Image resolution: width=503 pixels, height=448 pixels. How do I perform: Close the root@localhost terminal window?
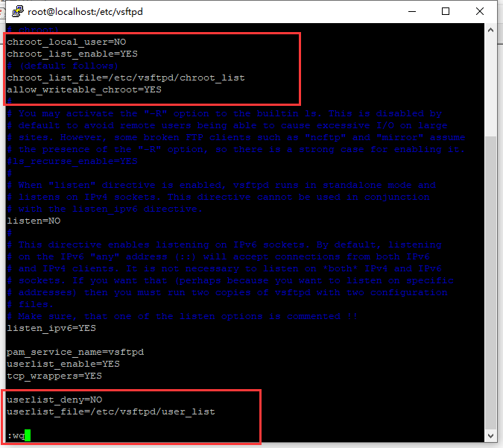(480, 11)
